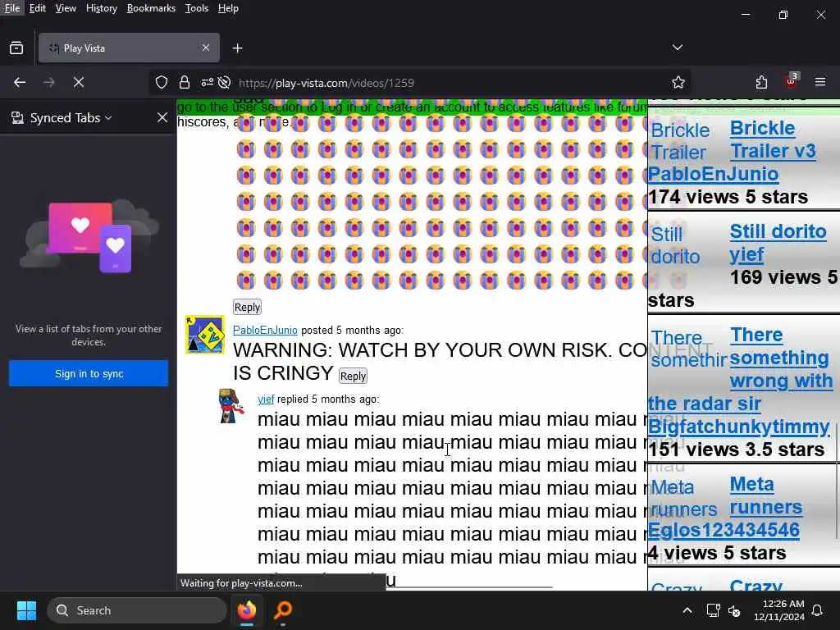The width and height of the screenshot is (840, 630).
Task: Open Windows Start menu
Action: 26,610
